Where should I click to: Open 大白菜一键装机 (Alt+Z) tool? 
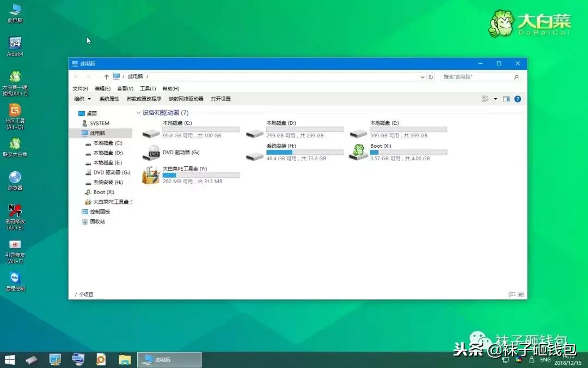click(15, 79)
